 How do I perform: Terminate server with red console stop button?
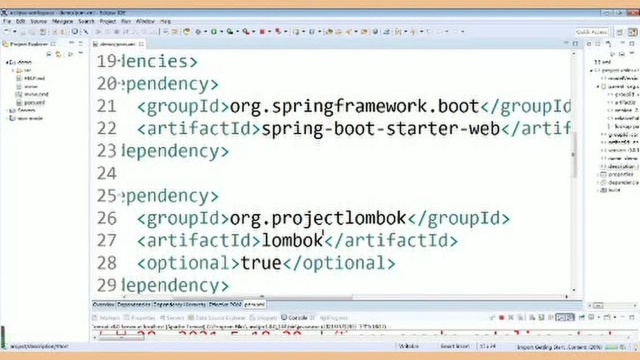502,318
